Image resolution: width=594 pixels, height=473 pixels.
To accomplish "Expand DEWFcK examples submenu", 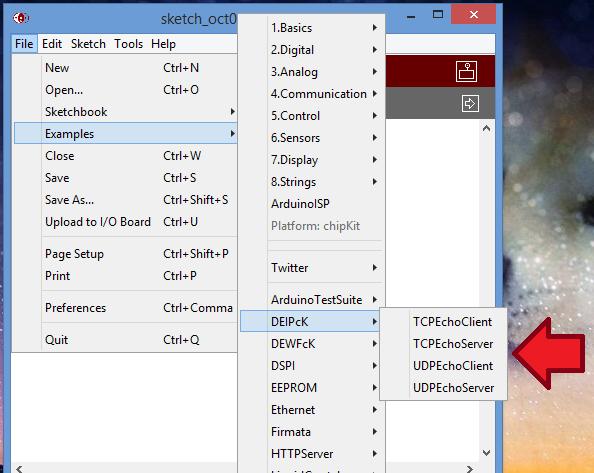I will 311,343.
